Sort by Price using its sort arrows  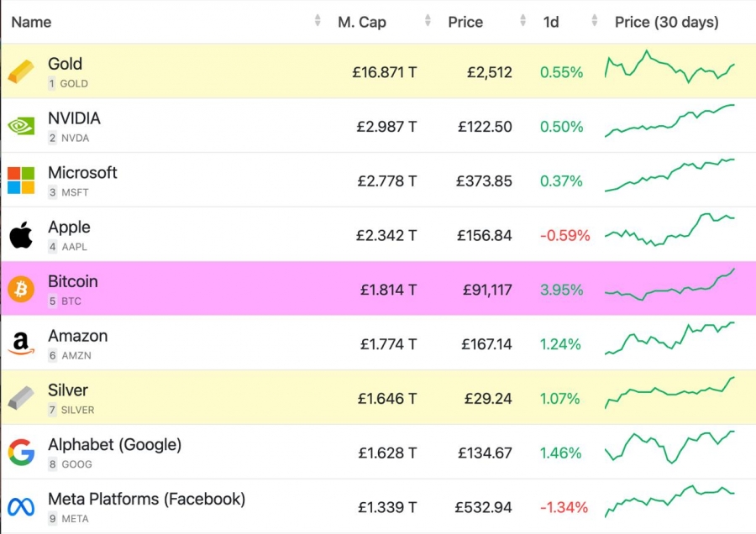tap(523, 20)
